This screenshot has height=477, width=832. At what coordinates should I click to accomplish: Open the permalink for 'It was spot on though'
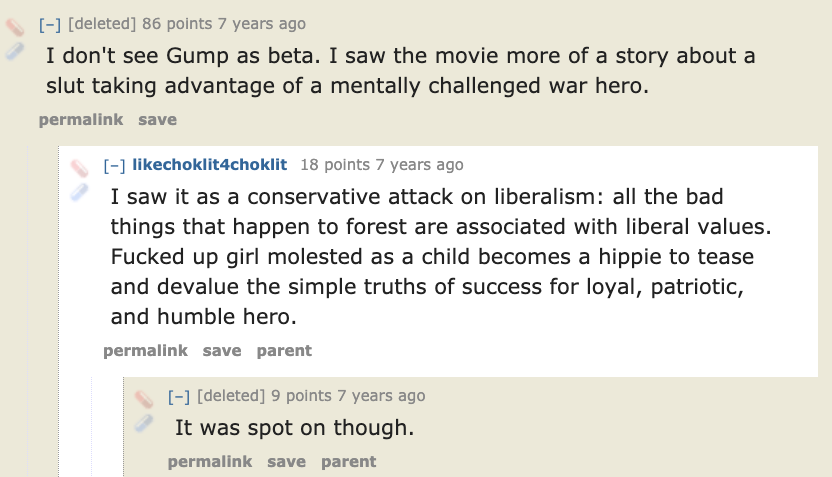pos(210,462)
